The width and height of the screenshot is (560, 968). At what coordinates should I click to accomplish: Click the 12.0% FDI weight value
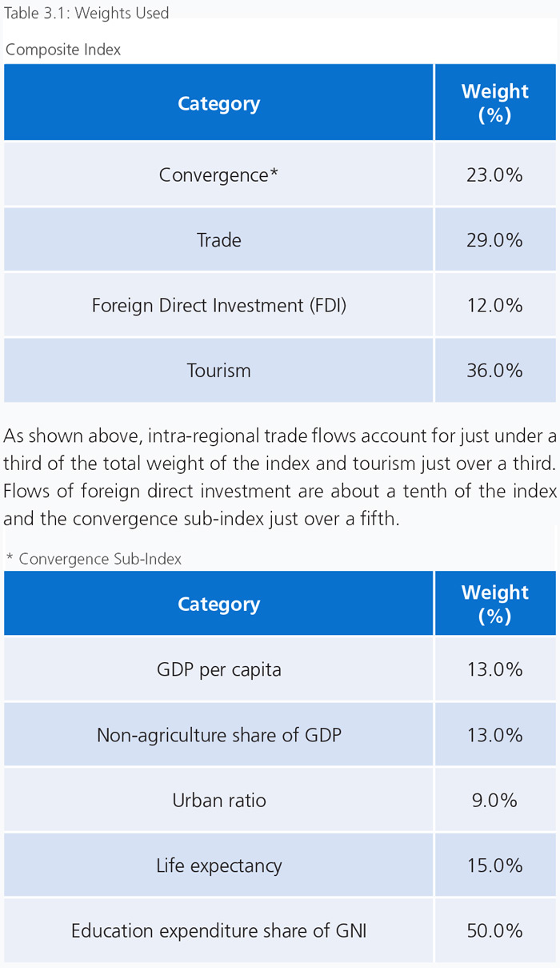495,305
